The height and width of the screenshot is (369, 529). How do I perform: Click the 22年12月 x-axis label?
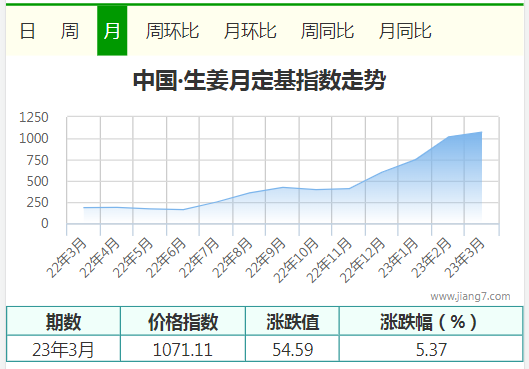pos(362,260)
